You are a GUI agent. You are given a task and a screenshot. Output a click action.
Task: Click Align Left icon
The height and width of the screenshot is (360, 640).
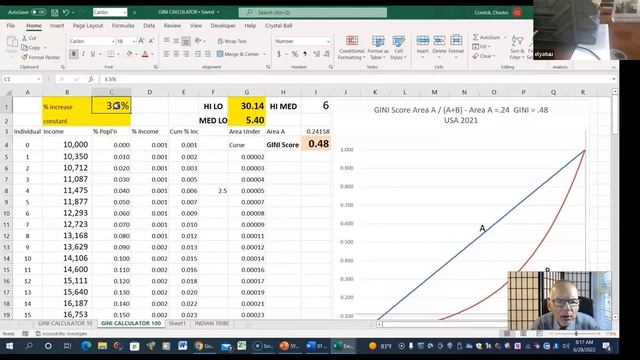[x=167, y=54]
